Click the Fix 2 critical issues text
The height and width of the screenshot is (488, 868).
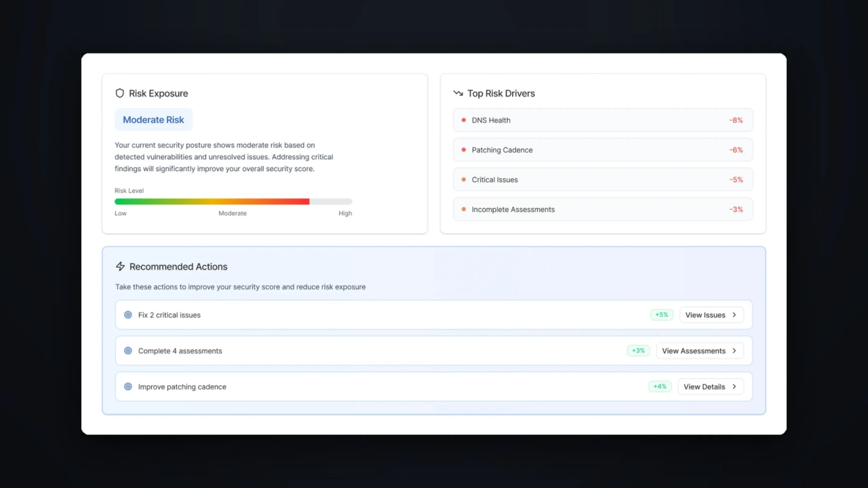point(169,315)
